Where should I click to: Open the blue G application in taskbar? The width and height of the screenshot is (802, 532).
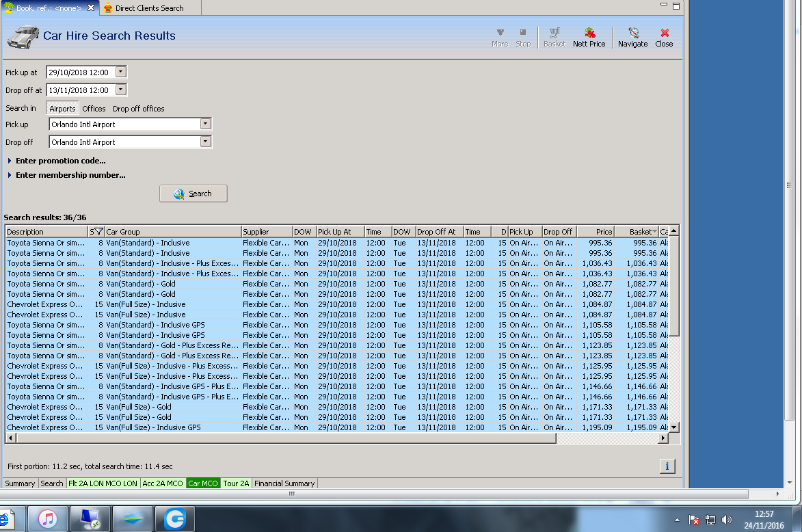pyautogui.click(x=175, y=519)
